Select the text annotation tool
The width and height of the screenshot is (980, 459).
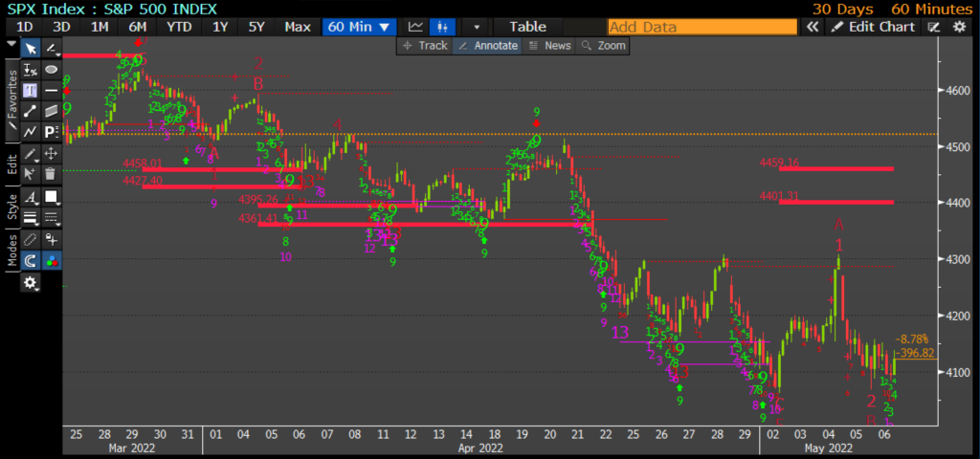pyautogui.click(x=30, y=91)
